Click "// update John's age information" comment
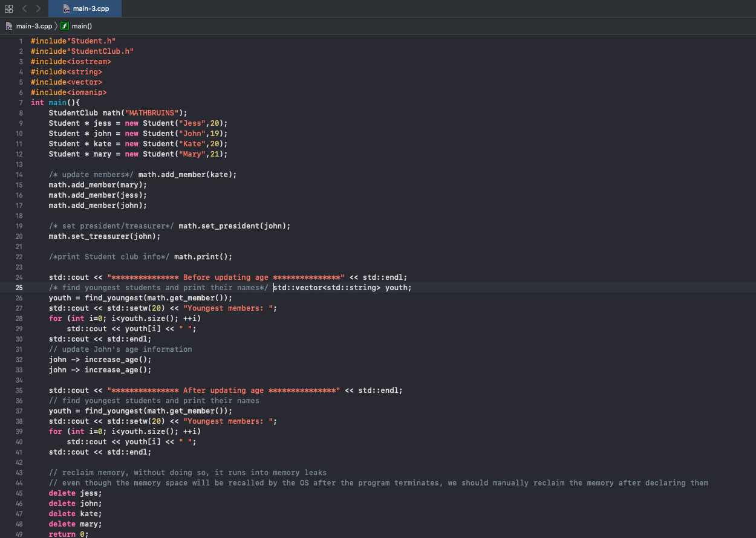The width and height of the screenshot is (756, 538). point(120,349)
